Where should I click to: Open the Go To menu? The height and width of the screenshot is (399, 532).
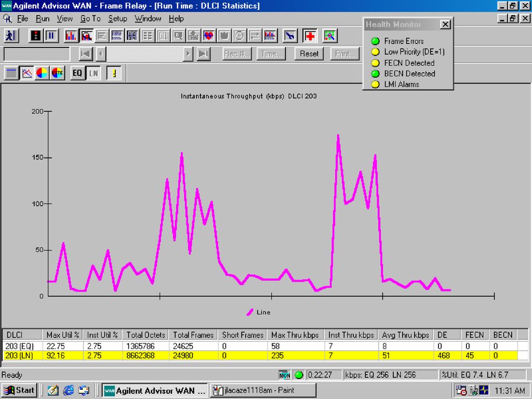pyautogui.click(x=90, y=19)
